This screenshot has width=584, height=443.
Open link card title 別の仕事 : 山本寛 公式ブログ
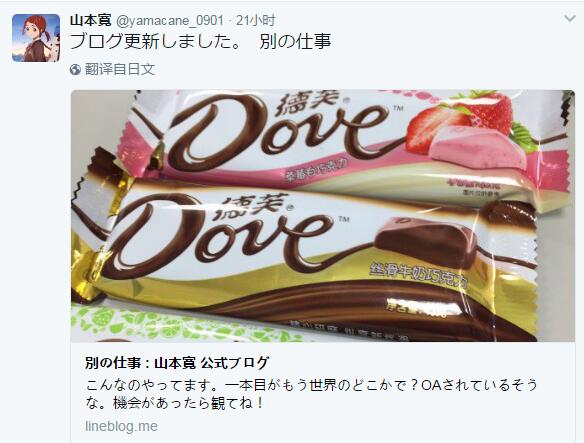point(177,363)
